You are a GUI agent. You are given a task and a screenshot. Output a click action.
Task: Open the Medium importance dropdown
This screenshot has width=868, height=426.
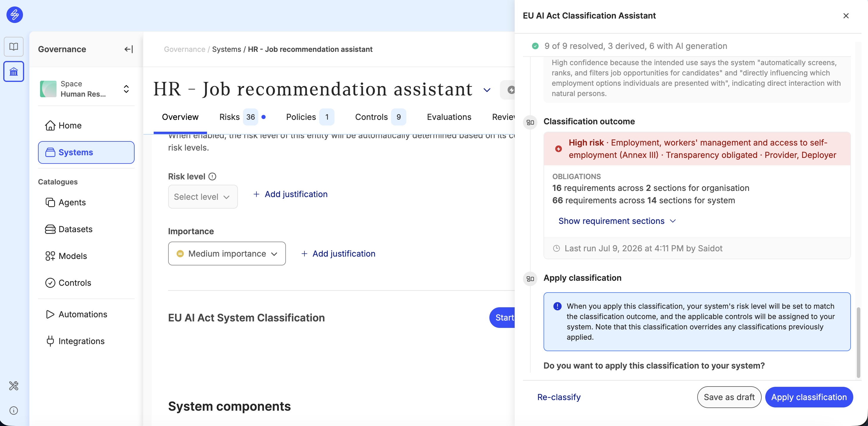pyautogui.click(x=227, y=253)
